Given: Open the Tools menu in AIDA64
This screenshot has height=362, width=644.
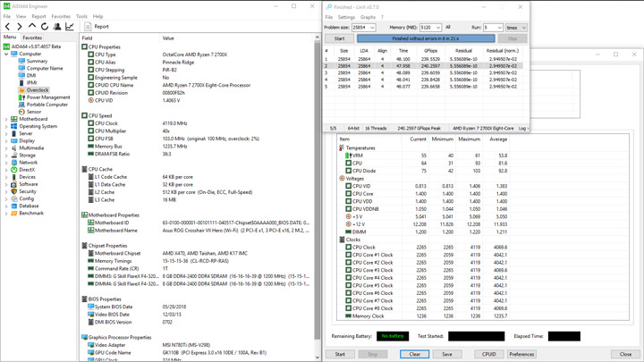Looking at the screenshot, I should click(x=81, y=16).
